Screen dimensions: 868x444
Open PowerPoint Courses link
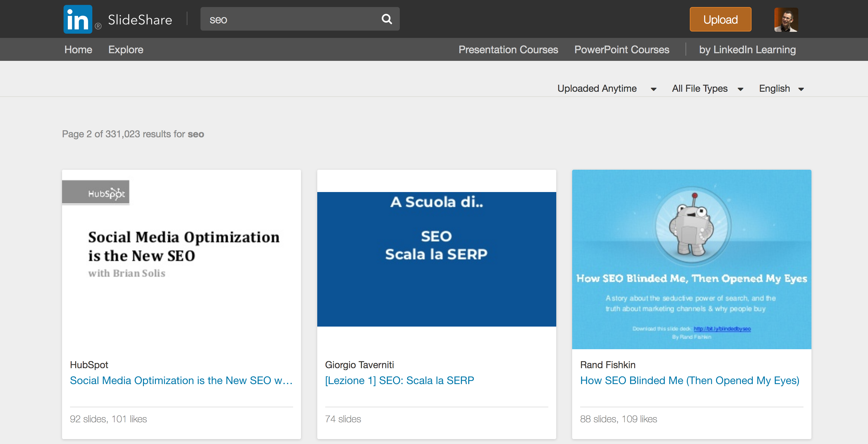tap(622, 50)
